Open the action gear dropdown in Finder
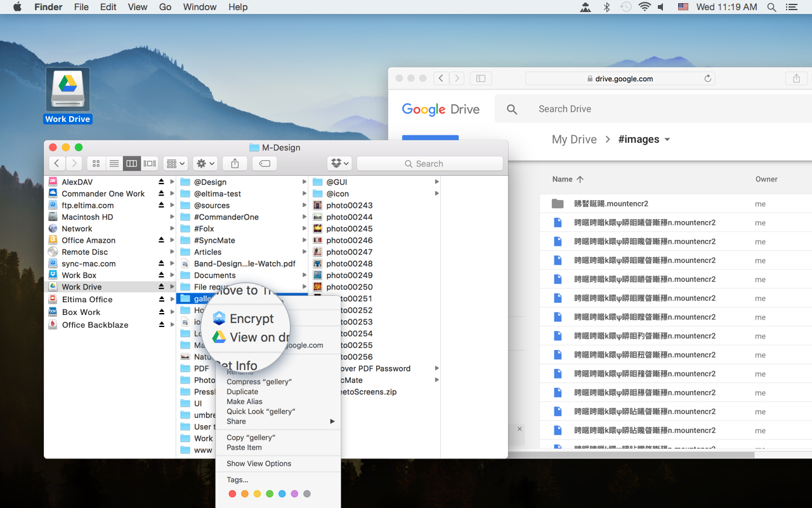This screenshot has height=508, width=812. (x=204, y=163)
